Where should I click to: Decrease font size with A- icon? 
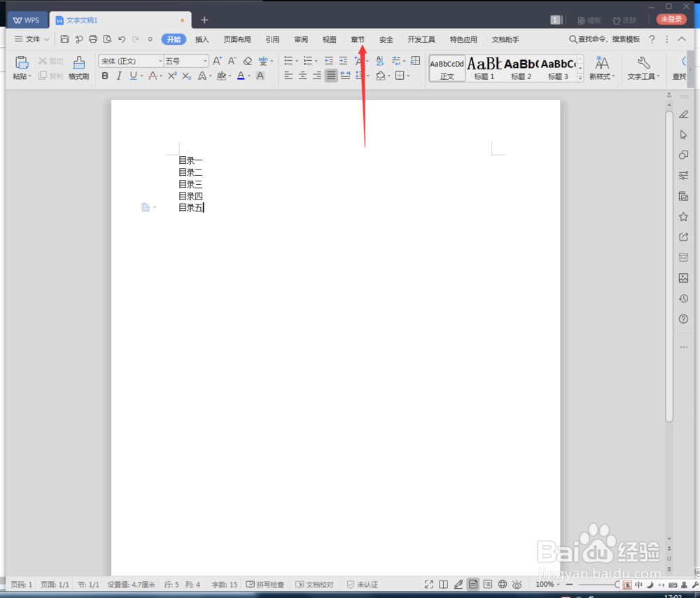pyautogui.click(x=232, y=61)
